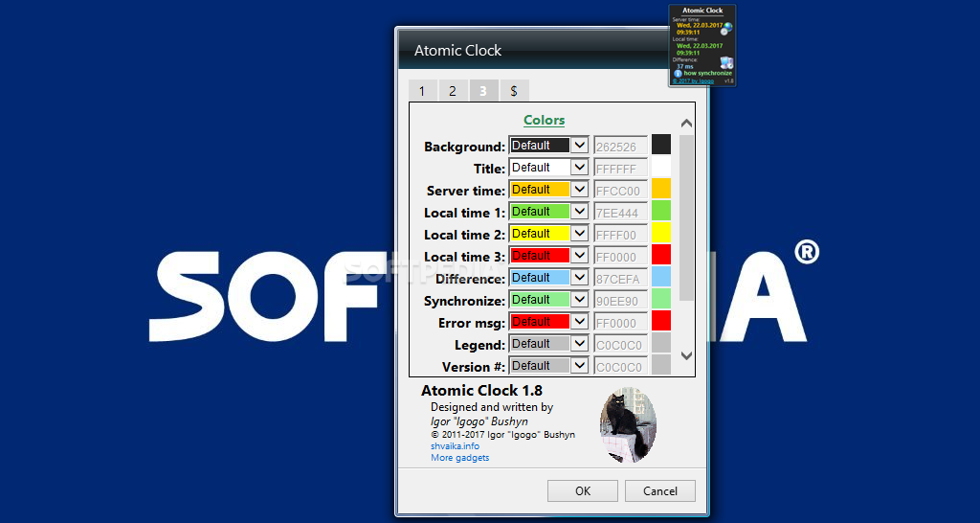Image resolution: width=980 pixels, height=523 pixels.
Task: Click the light blue Difference swatch
Action: (x=661, y=277)
